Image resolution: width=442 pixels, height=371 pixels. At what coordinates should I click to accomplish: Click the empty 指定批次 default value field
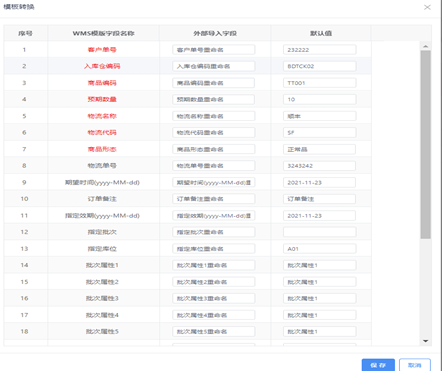pyautogui.click(x=320, y=232)
